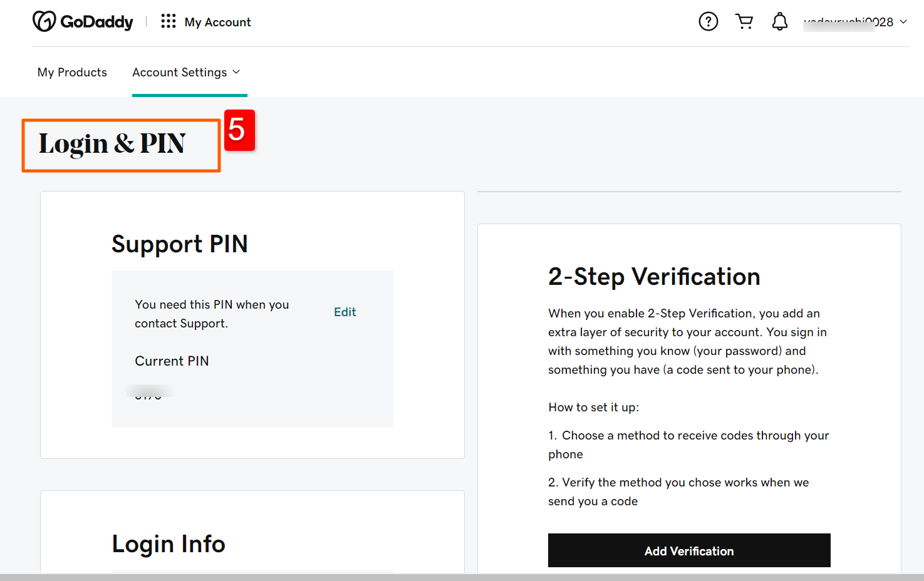Open the notifications bell icon
The image size is (924, 581).
(780, 21)
